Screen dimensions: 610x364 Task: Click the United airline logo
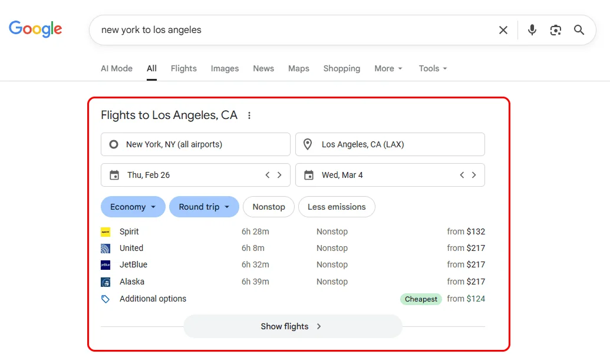(107, 248)
